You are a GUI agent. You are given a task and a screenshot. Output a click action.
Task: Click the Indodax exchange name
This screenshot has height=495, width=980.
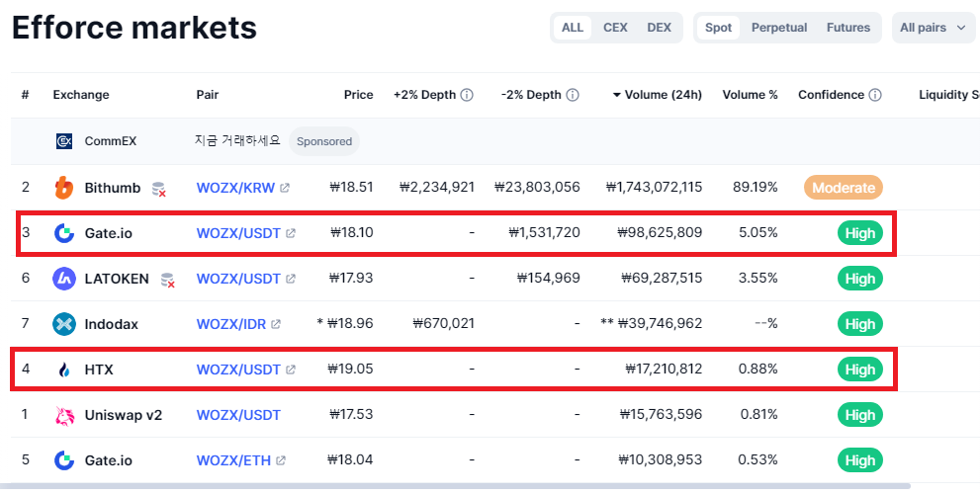[x=111, y=324]
